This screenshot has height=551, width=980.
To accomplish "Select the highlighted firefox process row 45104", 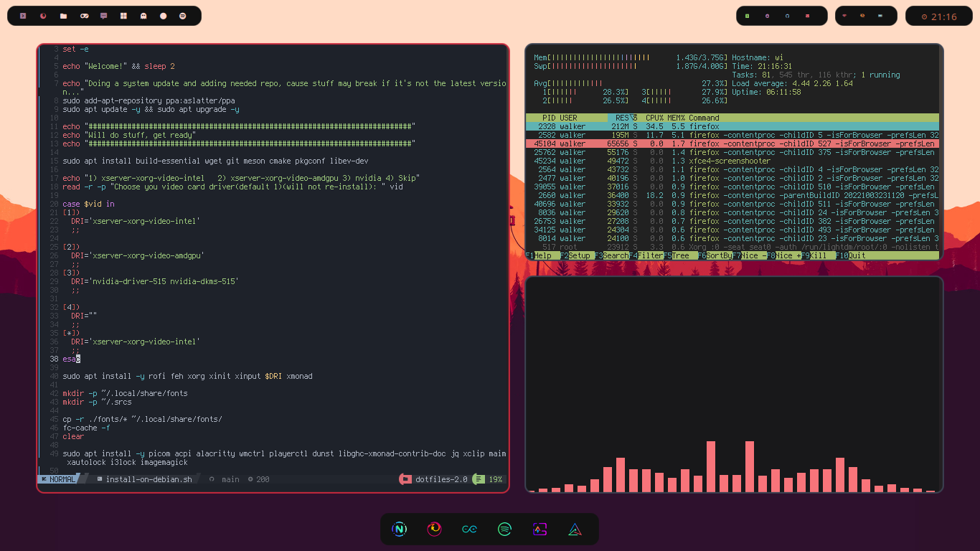I will click(x=717, y=143).
